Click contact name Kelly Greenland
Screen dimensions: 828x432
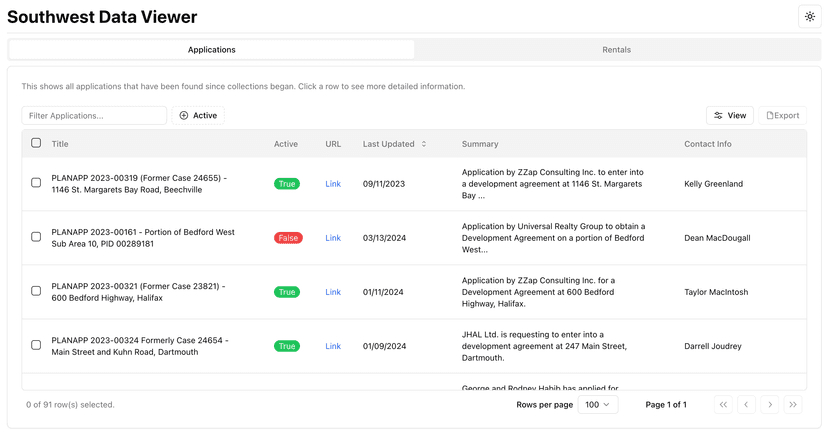pos(713,184)
